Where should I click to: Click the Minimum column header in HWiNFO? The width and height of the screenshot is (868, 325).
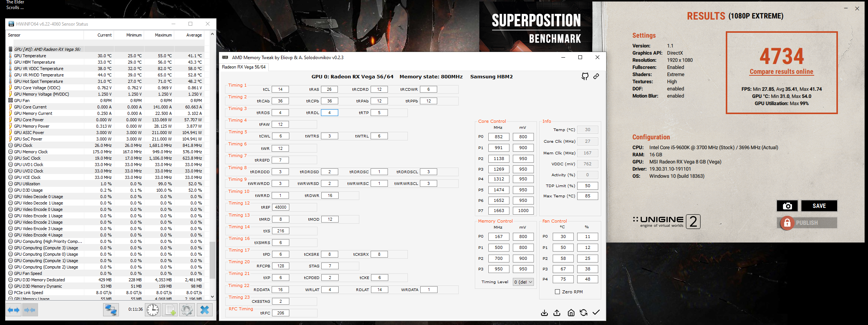coord(129,35)
